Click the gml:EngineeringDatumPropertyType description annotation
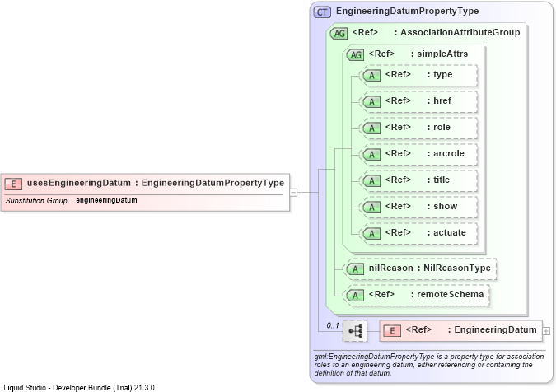Screen dimensions: 556x392 click(428, 365)
